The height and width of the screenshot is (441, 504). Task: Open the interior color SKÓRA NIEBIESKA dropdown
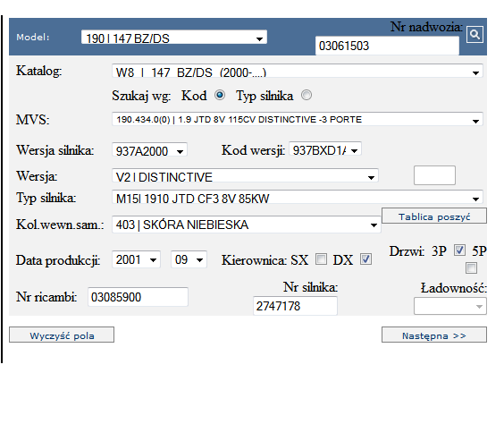pos(247,225)
